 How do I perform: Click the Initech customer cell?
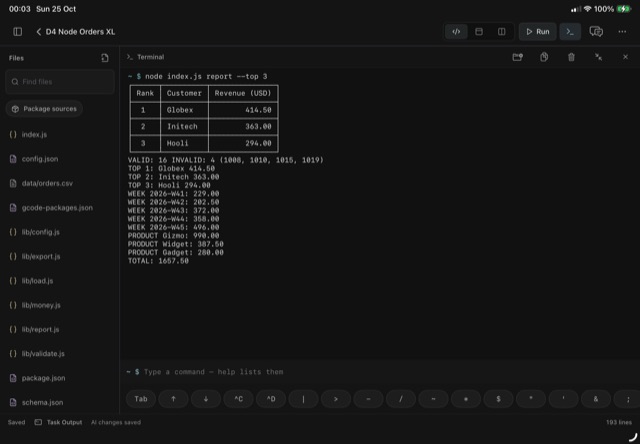pos(184,127)
